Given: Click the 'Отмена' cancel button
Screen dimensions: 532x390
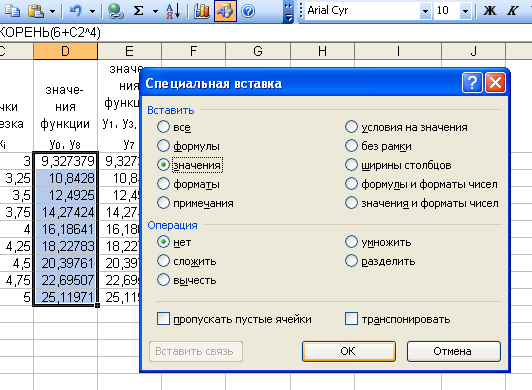Looking at the screenshot, I should tap(454, 351).
